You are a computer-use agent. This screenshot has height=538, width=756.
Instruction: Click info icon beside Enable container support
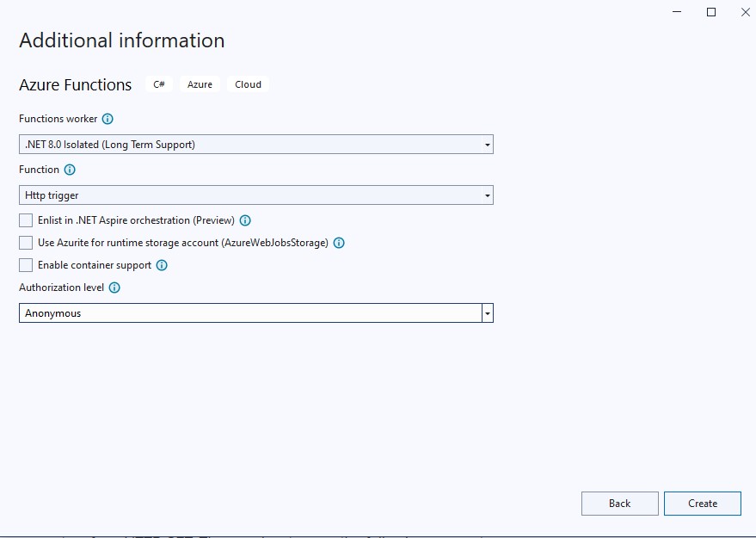click(x=162, y=265)
